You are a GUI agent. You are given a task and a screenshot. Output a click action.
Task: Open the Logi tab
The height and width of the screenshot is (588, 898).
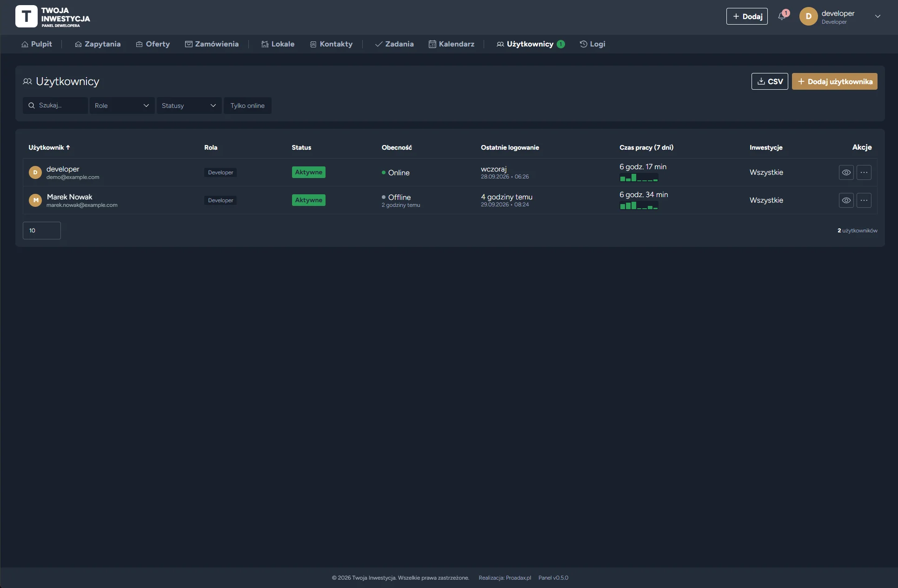coord(592,44)
